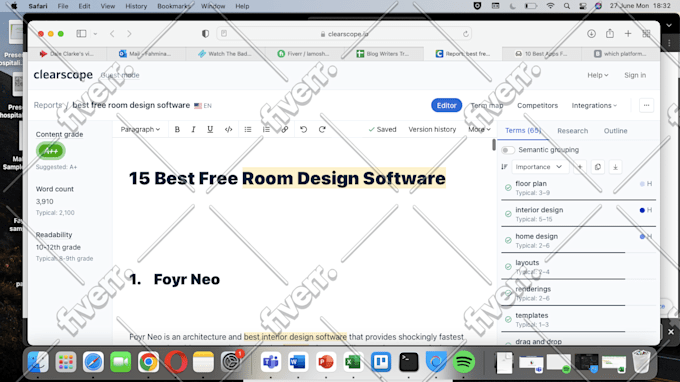680x382 pixels.
Task: Apply underline formatting in editor toolbar
Action: coord(210,129)
